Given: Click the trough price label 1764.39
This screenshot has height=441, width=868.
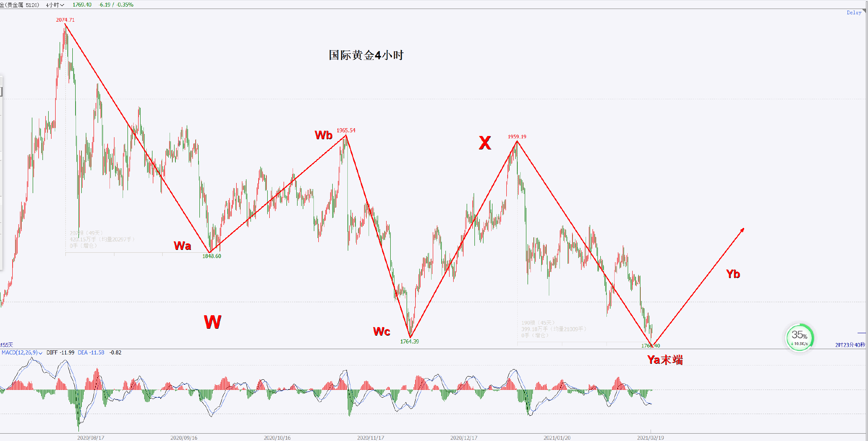Looking at the screenshot, I should coord(409,341).
